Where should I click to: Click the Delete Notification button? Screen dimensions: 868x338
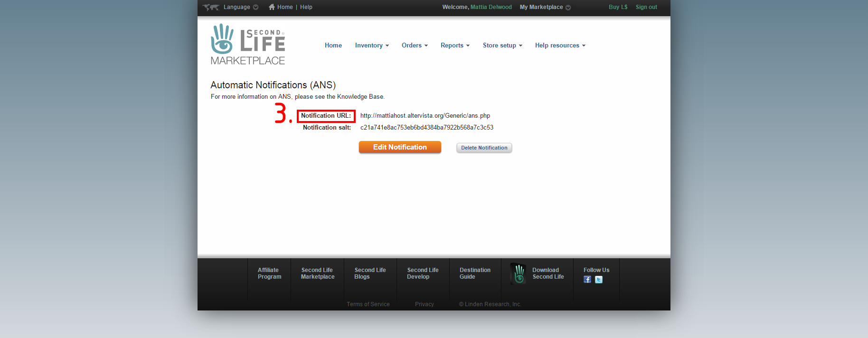[484, 148]
